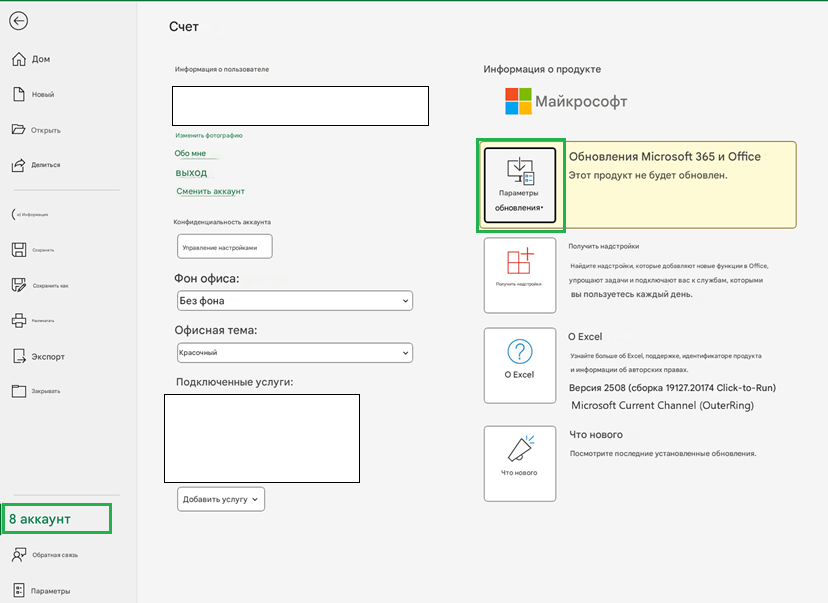Sign out with the выход link

tap(191, 173)
